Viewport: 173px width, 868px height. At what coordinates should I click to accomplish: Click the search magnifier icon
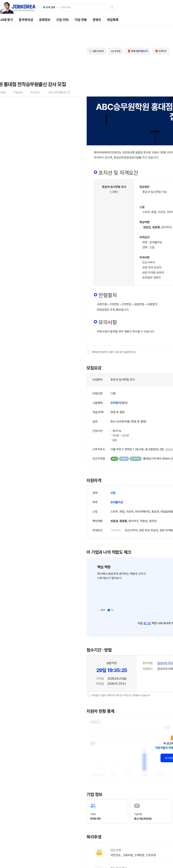click(112, 7)
